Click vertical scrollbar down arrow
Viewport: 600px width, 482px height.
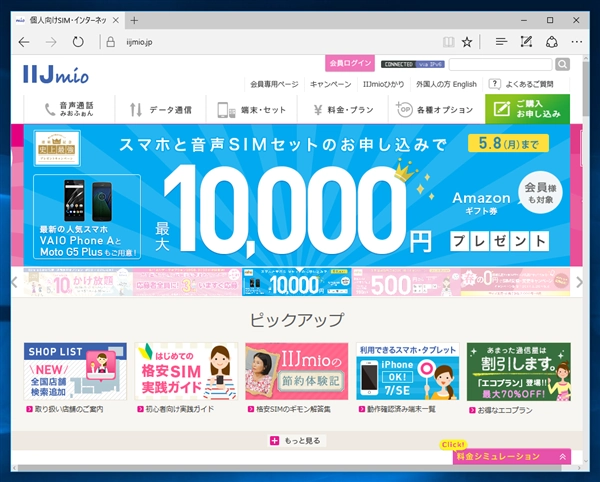[x=586, y=461]
